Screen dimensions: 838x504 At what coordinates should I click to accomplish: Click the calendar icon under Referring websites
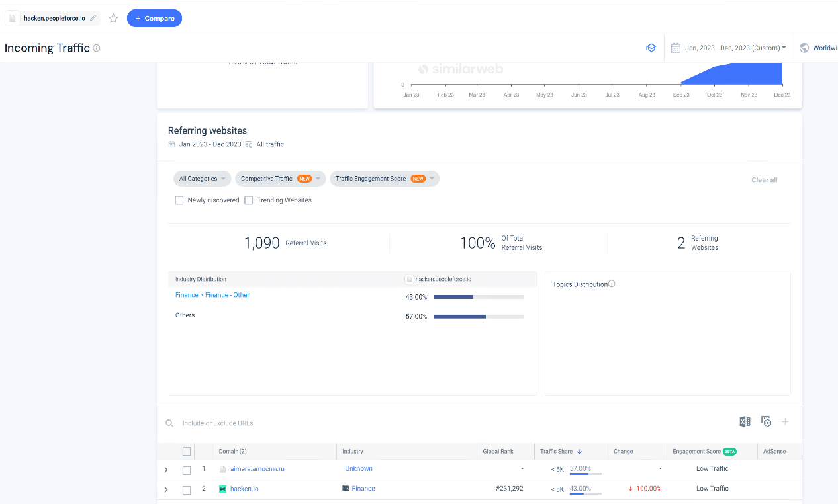pos(172,144)
